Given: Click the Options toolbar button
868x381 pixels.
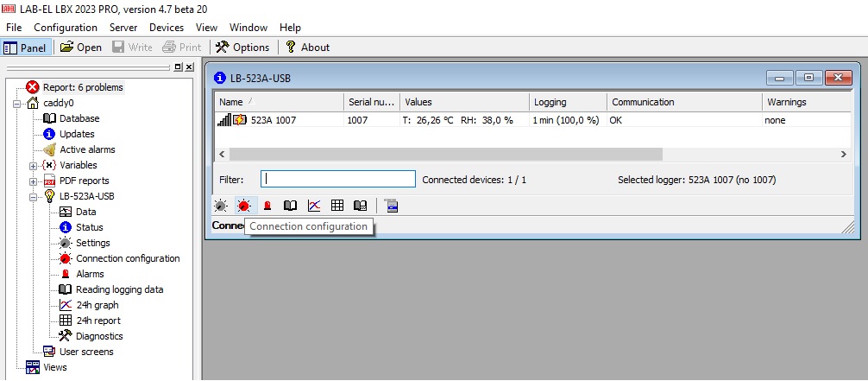Looking at the screenshot, I should tap(242, 48).
